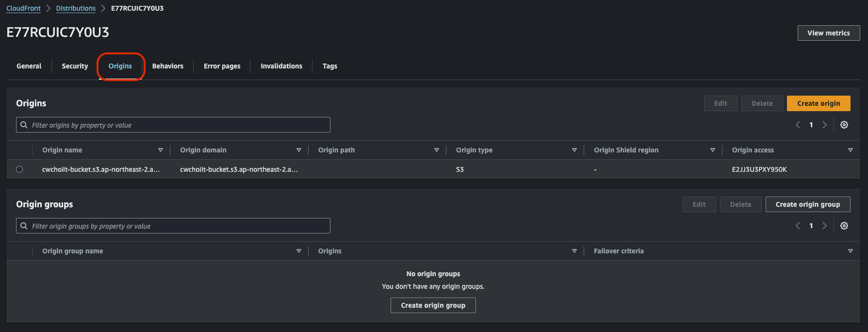Sort by Origin type column arrow
868x332 pixels.
(x=574, y=150)
